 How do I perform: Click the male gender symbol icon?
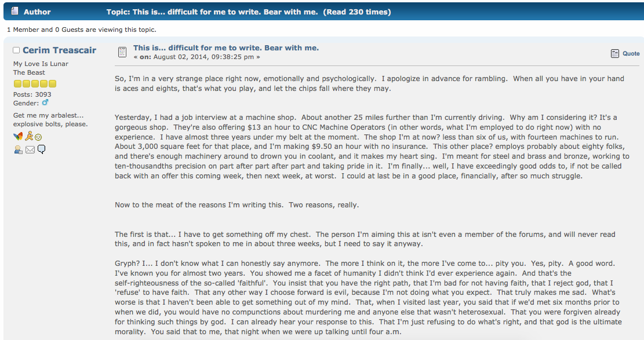45,103
